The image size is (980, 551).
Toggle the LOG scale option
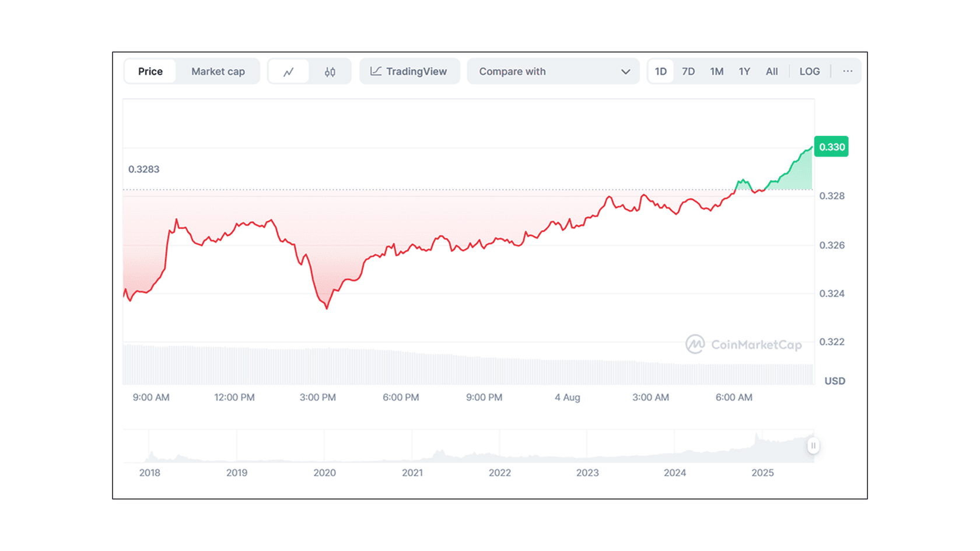click(810, 71)
